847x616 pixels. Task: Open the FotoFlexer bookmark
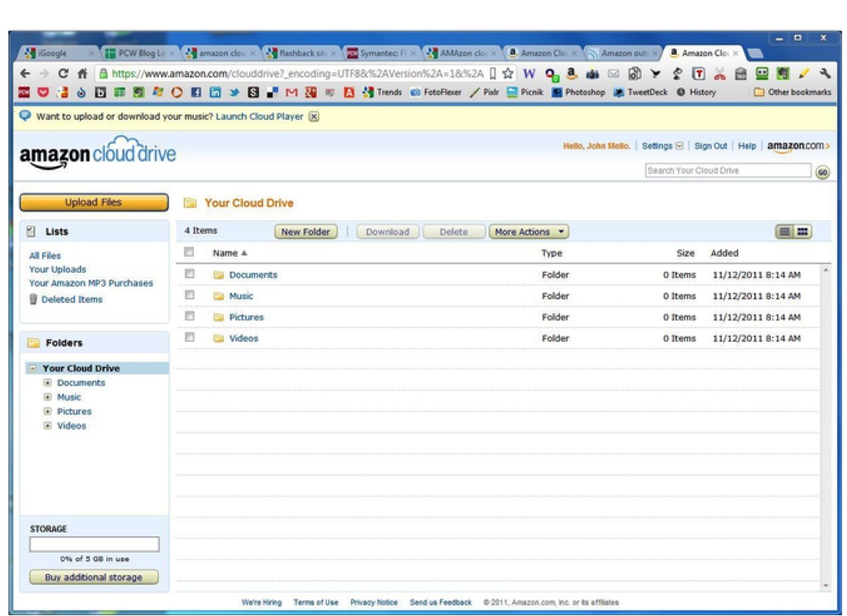pyautogui.click(x=436, y=93)
